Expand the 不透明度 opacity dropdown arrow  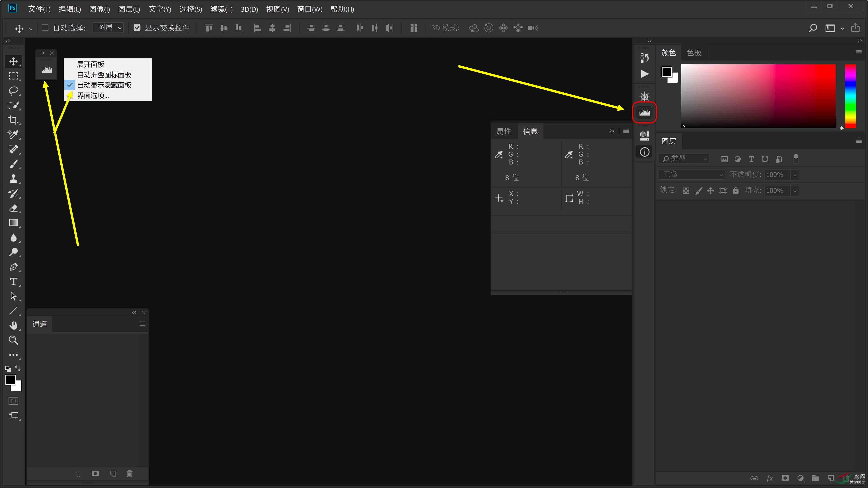pos(795,175)
